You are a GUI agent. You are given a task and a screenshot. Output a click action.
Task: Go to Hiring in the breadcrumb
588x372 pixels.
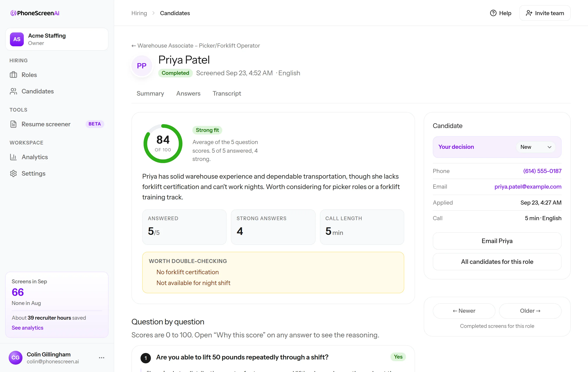[139, 13]
